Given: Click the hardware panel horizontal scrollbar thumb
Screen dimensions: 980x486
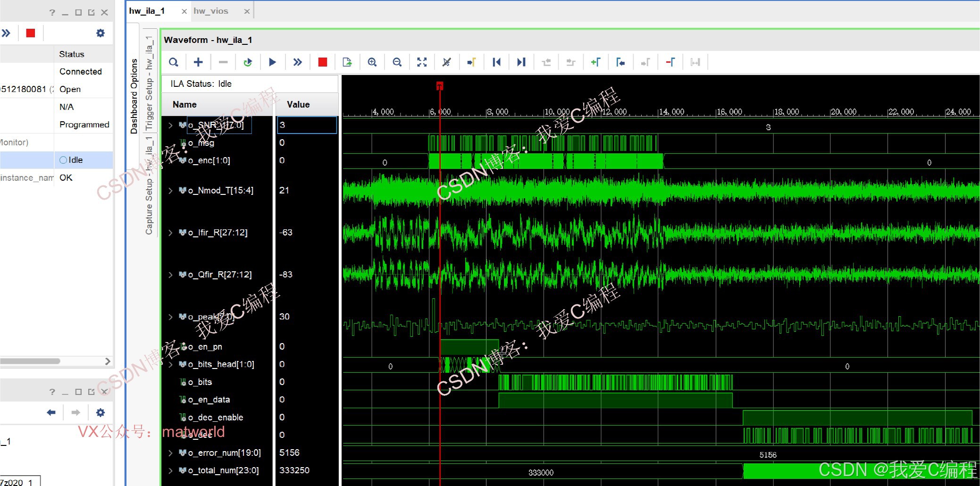Looking at the screenshot, I should pyautogui.click(x=30, y=361).
